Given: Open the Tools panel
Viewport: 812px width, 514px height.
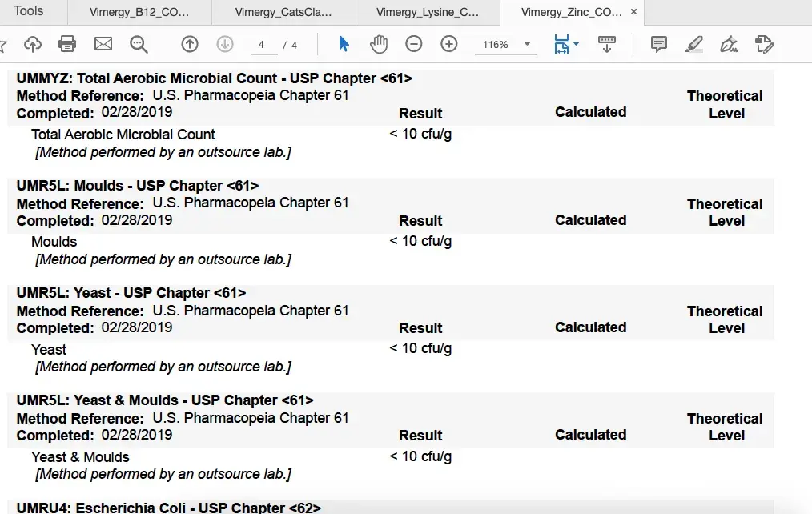Looking at the screenshot, I should [29, 11].
